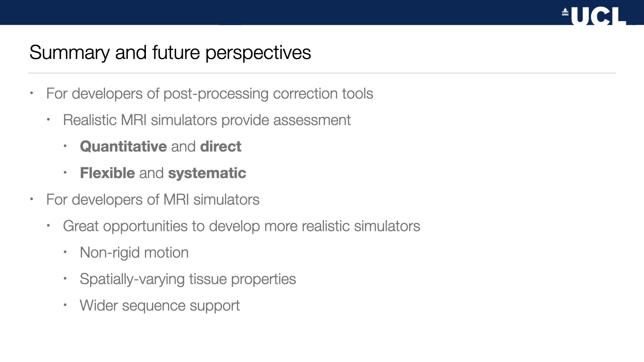Click the bold word 'Quantitative'
644x362 pixels.
point(123,146)
